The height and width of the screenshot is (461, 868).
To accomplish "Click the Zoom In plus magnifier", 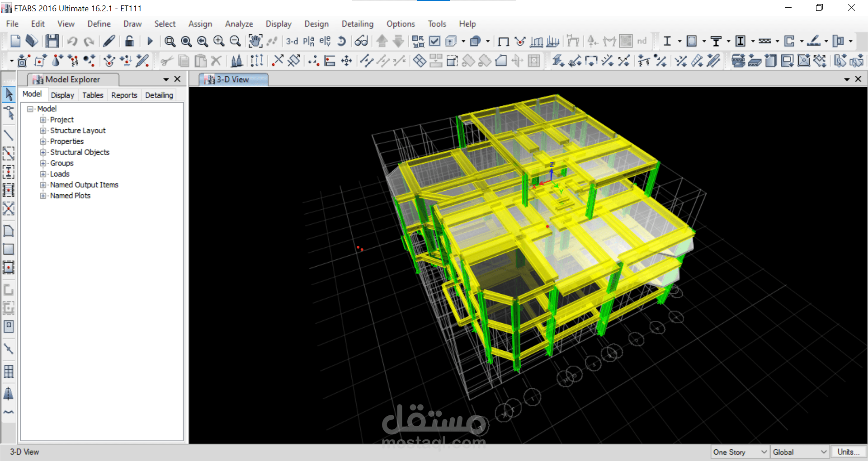I will pyautogui.click(x=219, y=41).
